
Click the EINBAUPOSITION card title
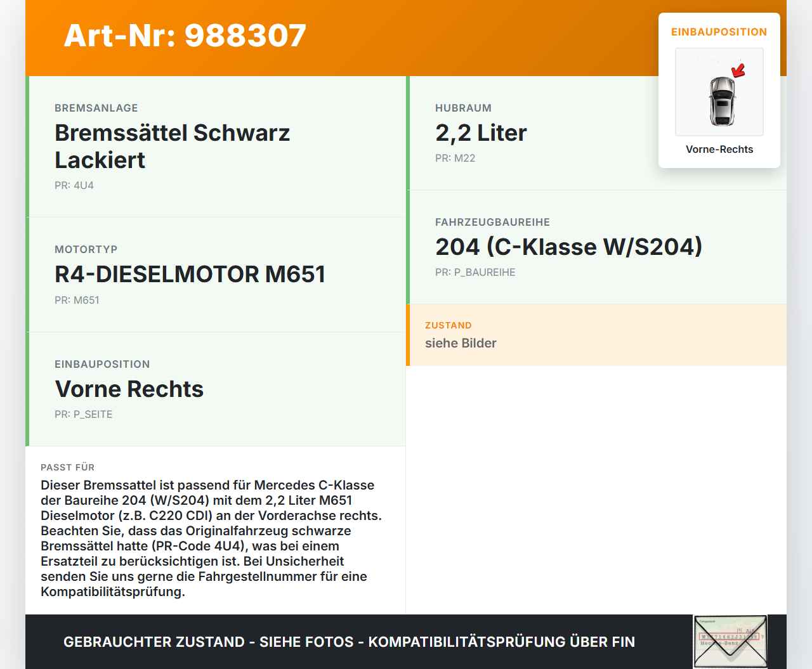pos(719,32)
